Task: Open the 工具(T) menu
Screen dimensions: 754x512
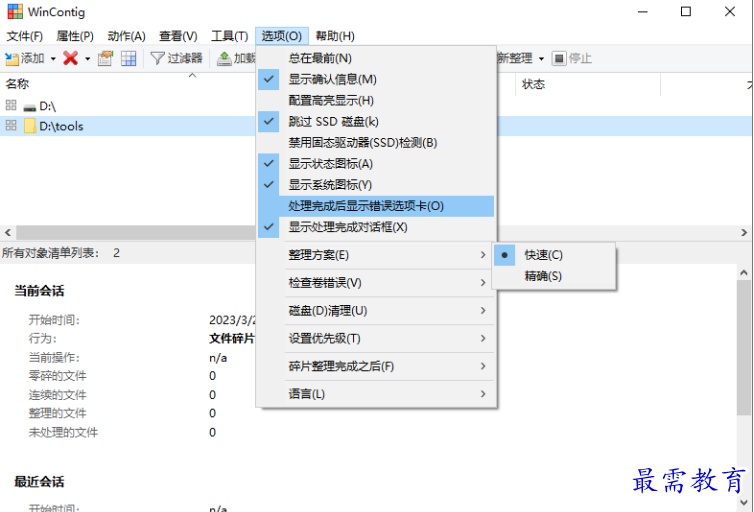Action: coord(229,36)
